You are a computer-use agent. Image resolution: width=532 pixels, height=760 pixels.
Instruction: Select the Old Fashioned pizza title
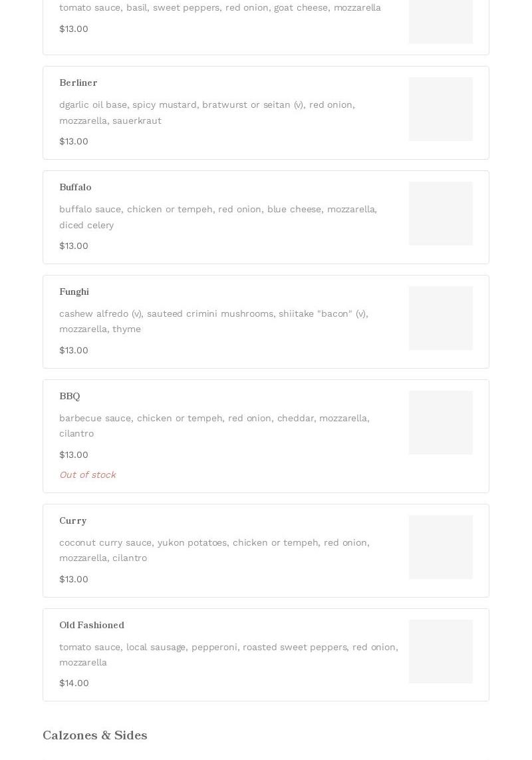92,625
